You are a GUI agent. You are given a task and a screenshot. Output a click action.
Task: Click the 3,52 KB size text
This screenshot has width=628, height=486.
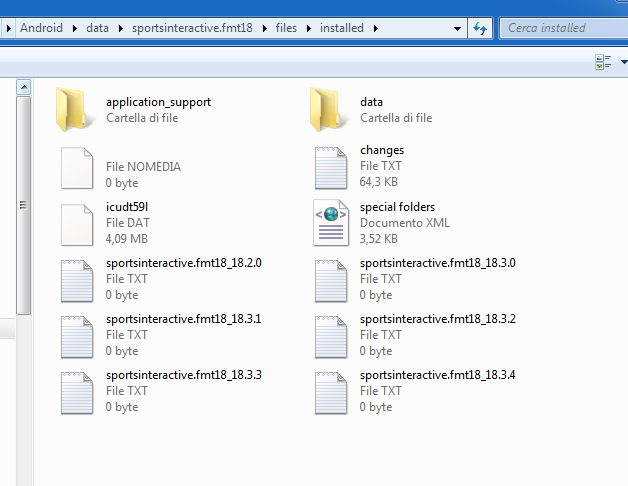pos(378,239)
